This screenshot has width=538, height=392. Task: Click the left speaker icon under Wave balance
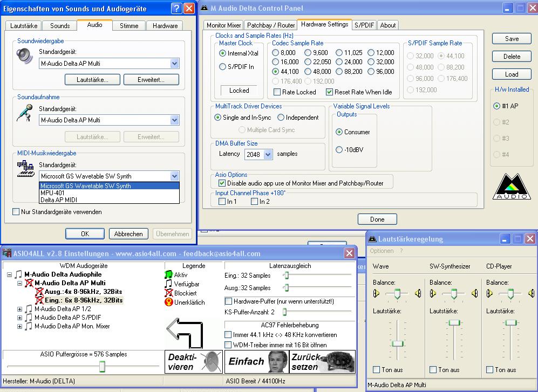[x=377, y=293]
